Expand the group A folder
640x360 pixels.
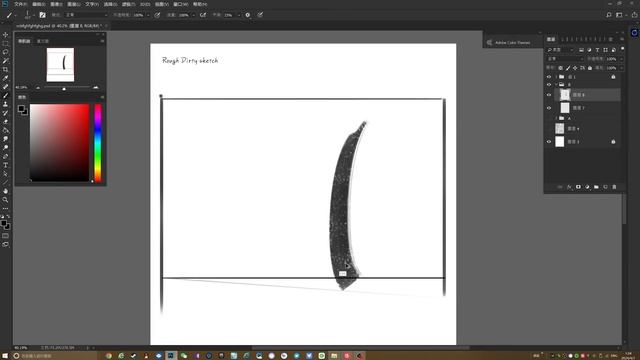(x=556, y=118)
